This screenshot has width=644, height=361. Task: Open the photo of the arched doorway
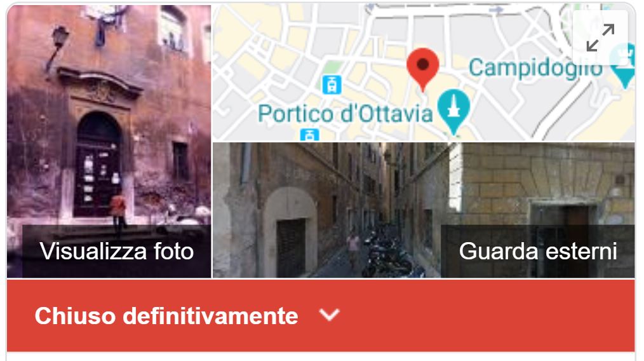coord(109,141)
